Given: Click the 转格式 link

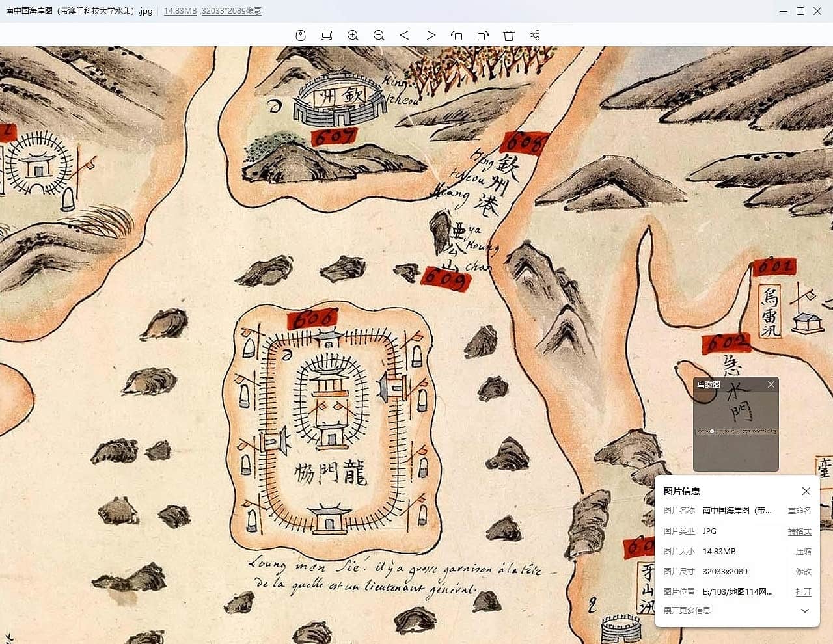Looking at the screenshot, I should 800,531.
